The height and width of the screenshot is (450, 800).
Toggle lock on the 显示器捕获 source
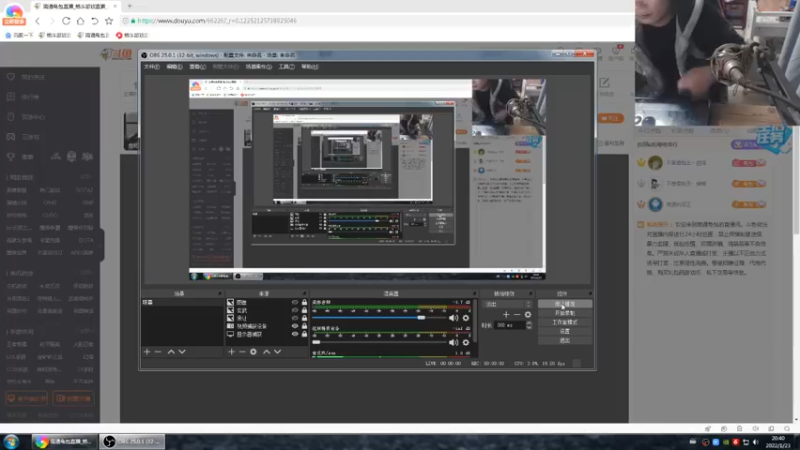coord(305,334)
